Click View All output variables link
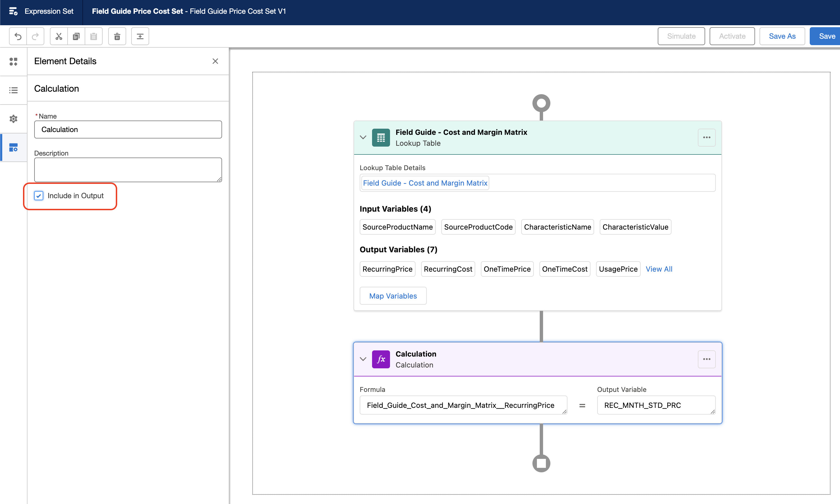 coord(659,269)
